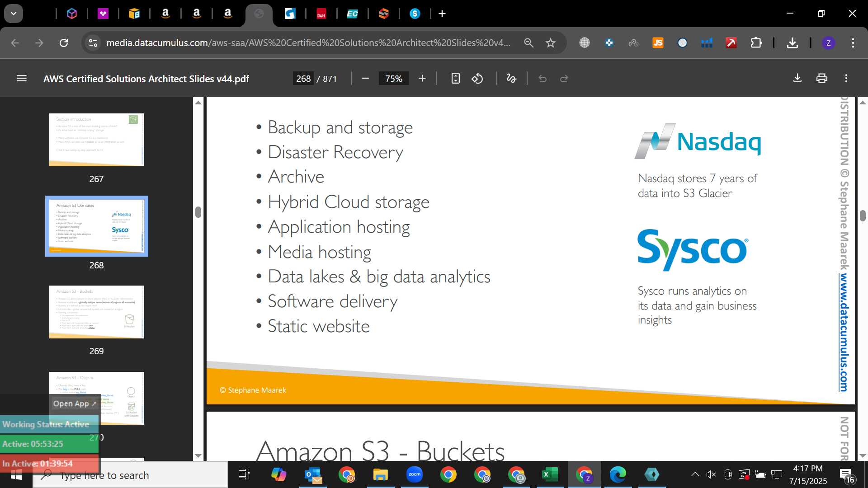Screen dimensions: 868x488
Task: Click the thumbnail panel scroll-up arrow
Action: click(x=198, y=103)
